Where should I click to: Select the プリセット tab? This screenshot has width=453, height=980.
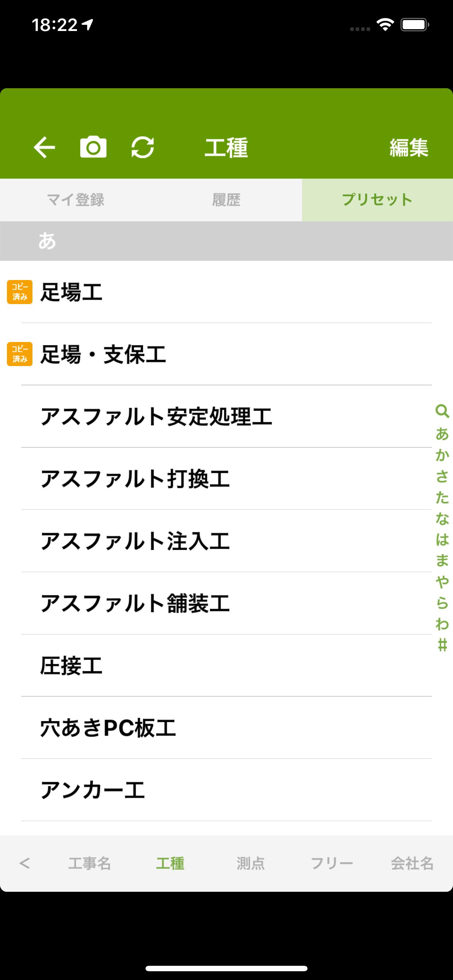coord(377,200)
